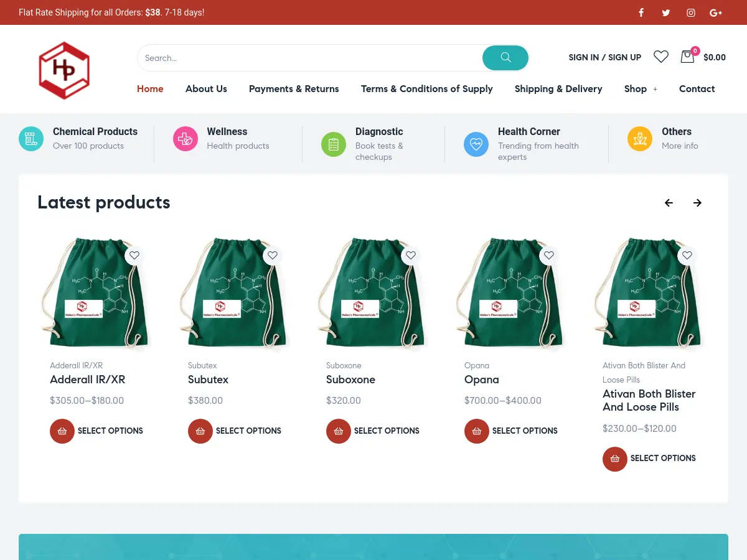
Task: Toggle wishlist heart on first product card
Action: point(134,255)
